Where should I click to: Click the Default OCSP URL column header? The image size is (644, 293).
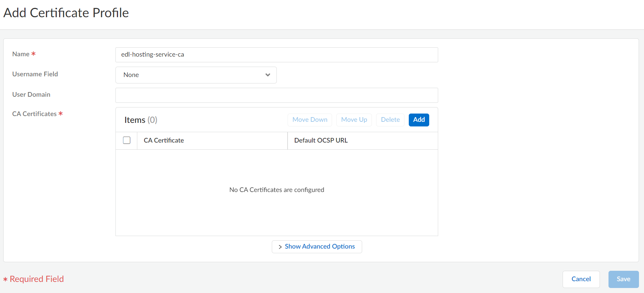coord(321,140)
